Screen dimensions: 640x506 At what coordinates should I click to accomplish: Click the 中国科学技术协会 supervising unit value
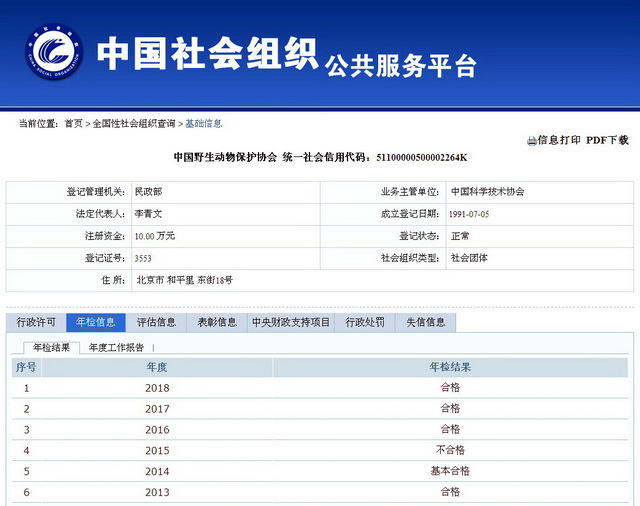click(x=487, y=192)
